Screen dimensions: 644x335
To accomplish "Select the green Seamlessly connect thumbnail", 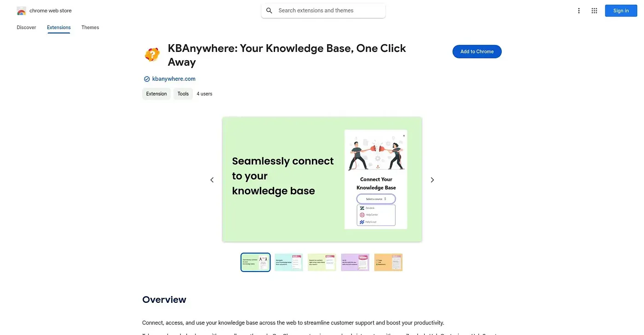I will pos(256,262).
